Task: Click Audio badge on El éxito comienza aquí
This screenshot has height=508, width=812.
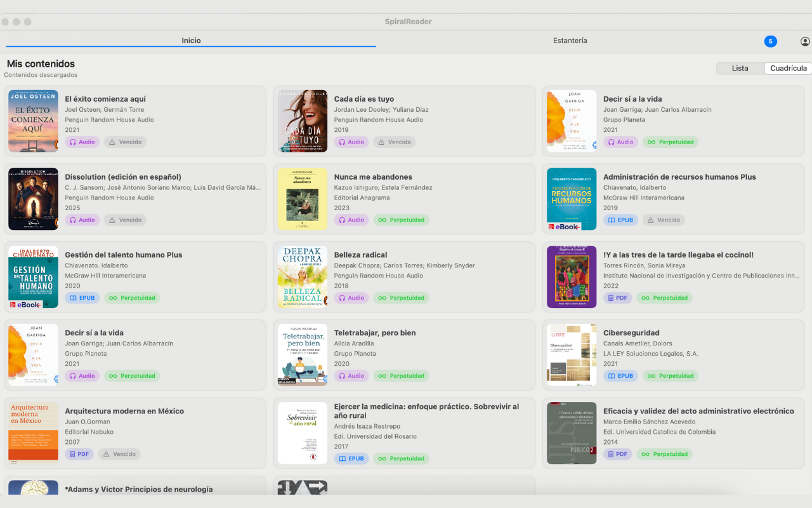Action: click(x=82, y=142)
